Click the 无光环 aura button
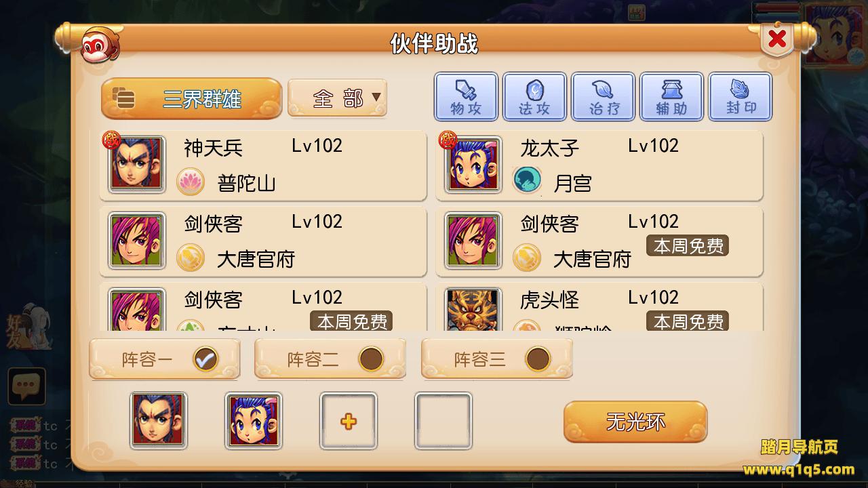The height and width of the screenshot is (488, 868). pos(635,422)
